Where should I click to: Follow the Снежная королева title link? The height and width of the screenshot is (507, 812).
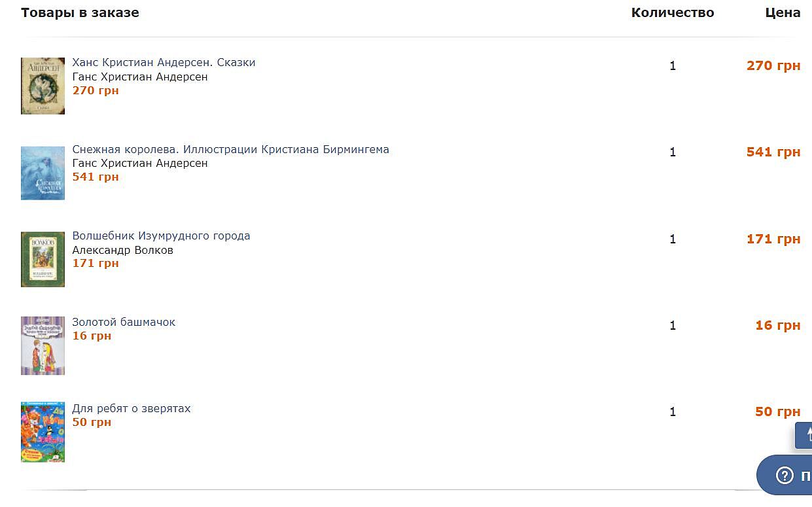coord(230,149)
